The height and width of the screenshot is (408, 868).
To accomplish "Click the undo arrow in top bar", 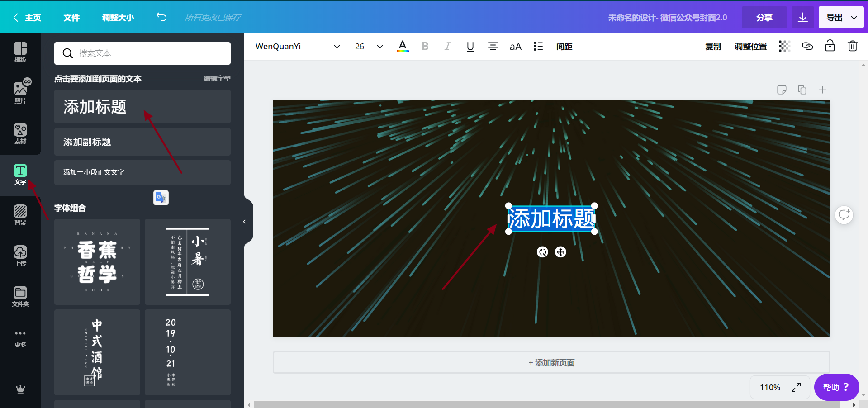I will pos(161,17).
